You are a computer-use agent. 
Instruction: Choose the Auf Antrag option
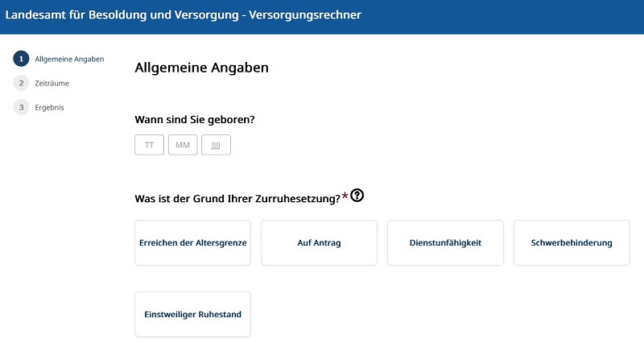(x=319, y=243)
